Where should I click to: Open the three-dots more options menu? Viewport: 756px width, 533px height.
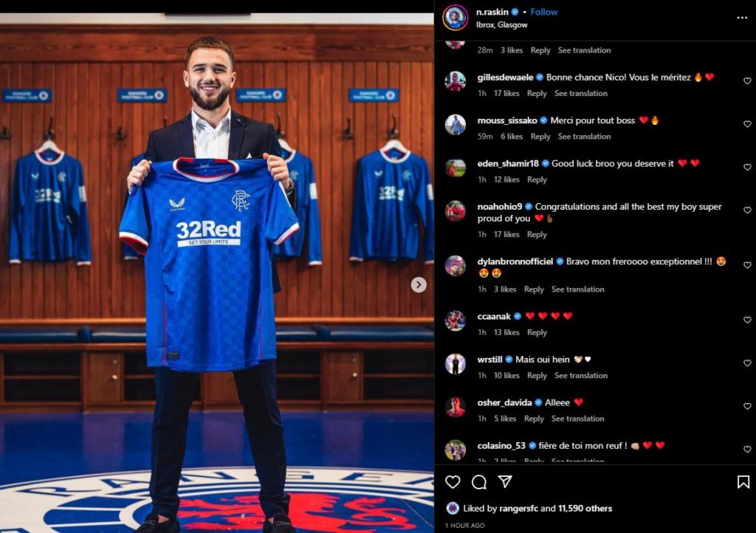coord(742,18)
